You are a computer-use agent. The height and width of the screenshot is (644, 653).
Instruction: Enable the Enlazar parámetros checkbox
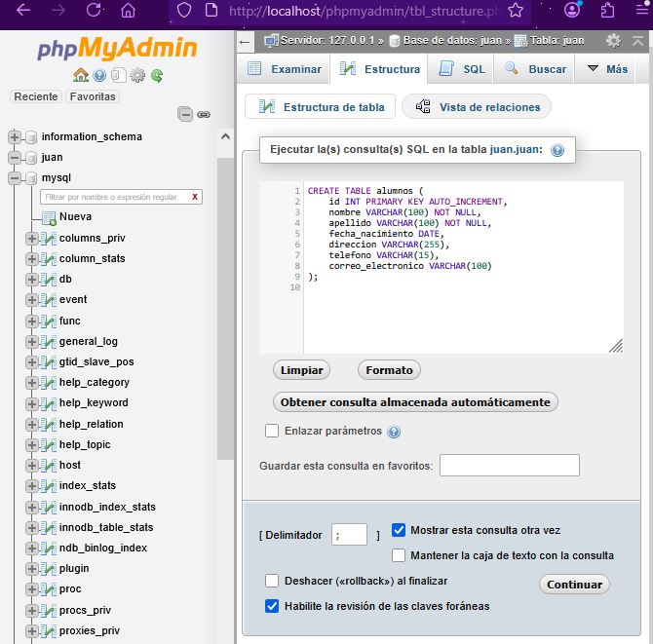[x=273, y=431]
